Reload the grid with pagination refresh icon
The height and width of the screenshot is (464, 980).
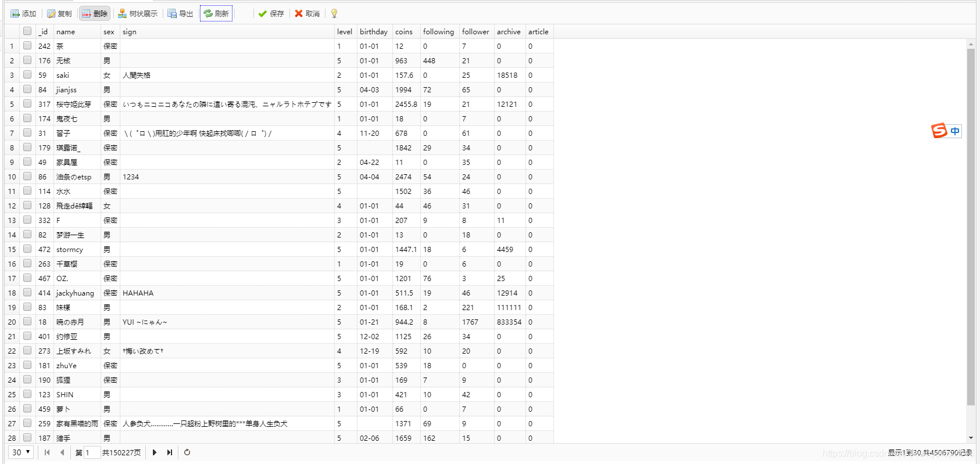[x=187, y=452]
